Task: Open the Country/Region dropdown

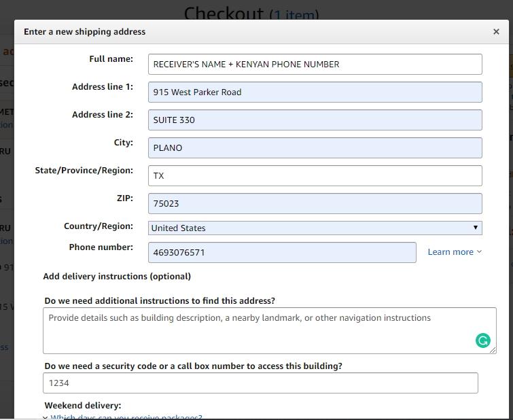Action: tap(315, 228)
